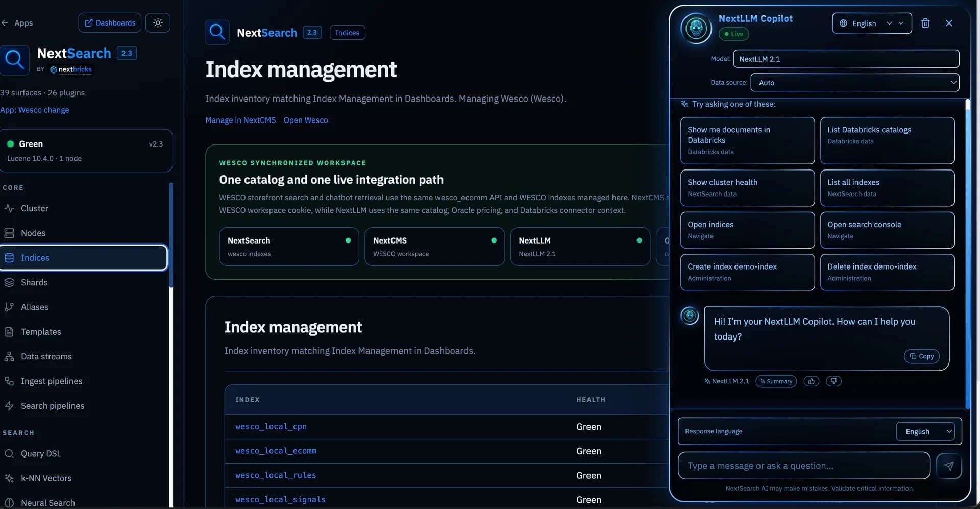Click the Data streams network icon
This screenshot has height=509, width=980.
click(9, 356)
